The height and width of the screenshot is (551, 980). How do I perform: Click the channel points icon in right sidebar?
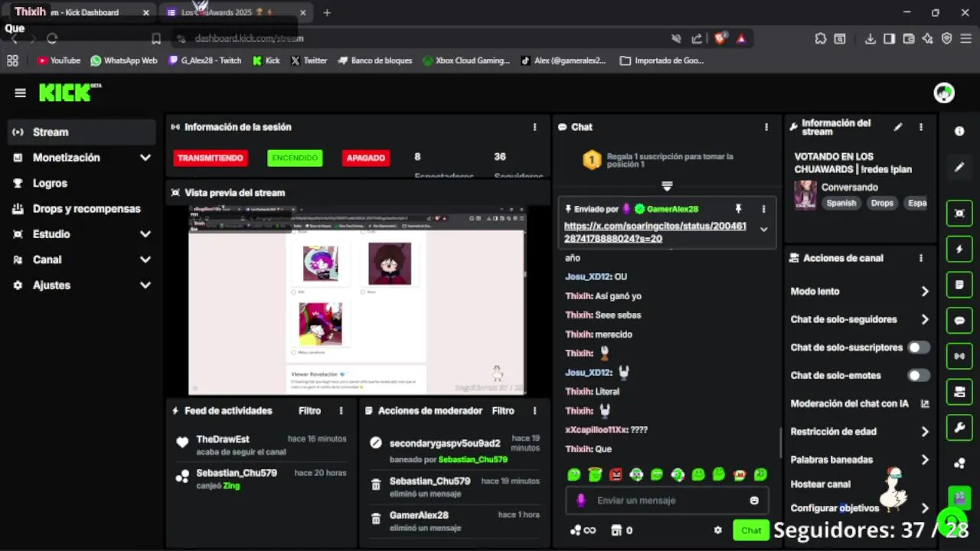[x=959, y=463]
